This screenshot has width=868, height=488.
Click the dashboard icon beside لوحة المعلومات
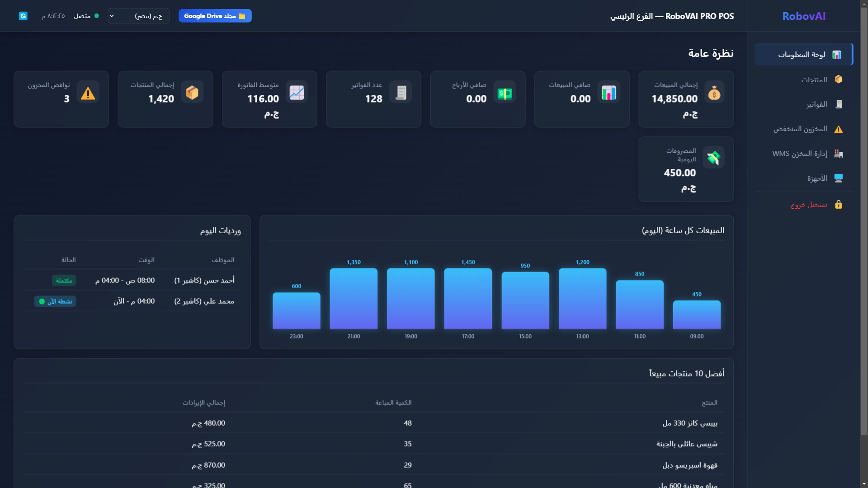(x=837, y=55)
